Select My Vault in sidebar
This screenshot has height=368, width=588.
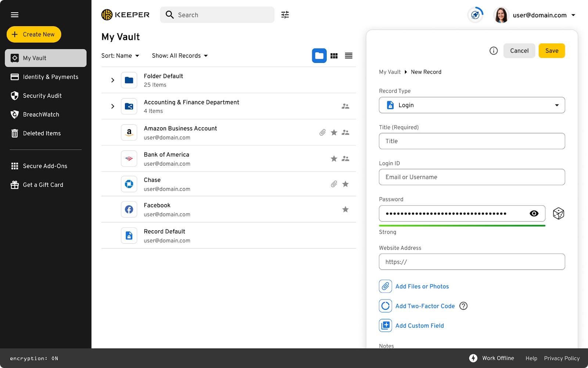[x=46, y=58]
